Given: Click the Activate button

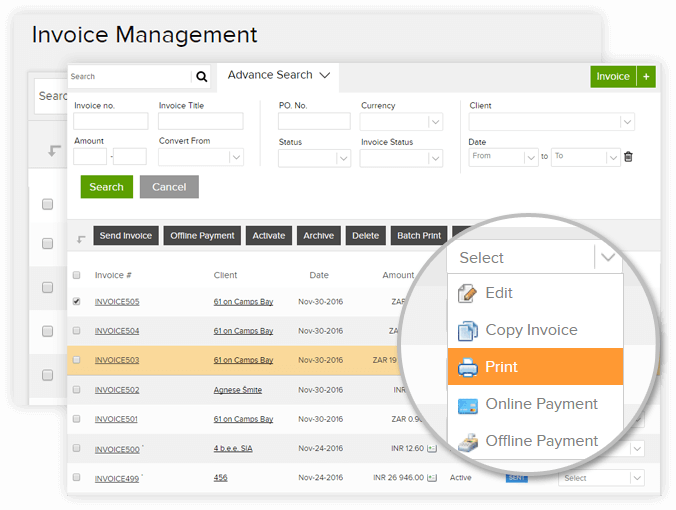Looking at the screenshot, I should 269,236.
